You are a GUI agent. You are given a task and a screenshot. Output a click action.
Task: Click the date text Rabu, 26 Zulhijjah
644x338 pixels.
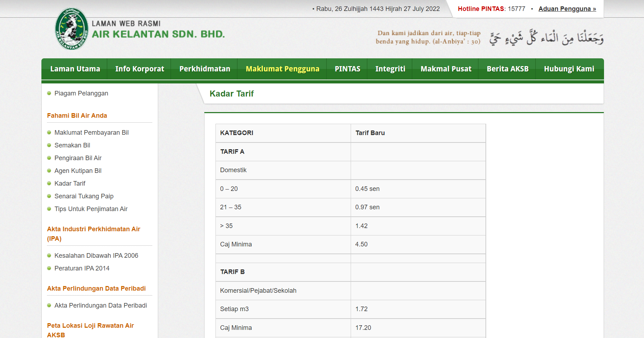coord(378,9)
